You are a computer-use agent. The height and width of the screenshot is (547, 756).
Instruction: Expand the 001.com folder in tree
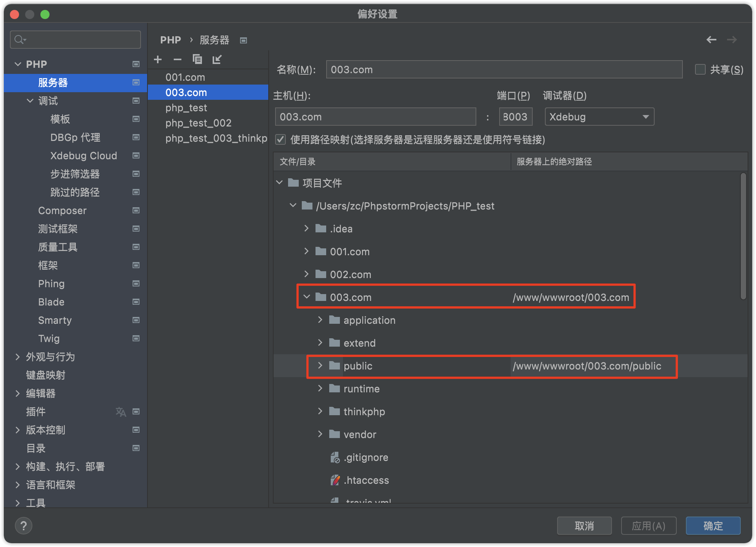click(306, 251)
